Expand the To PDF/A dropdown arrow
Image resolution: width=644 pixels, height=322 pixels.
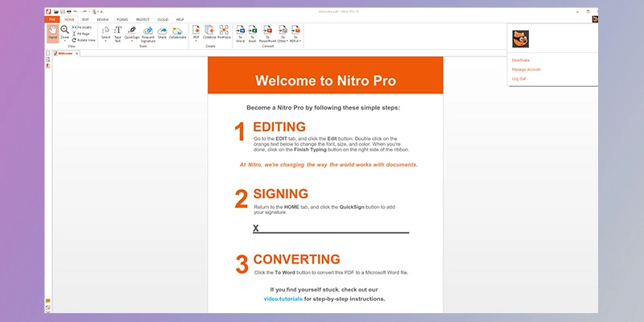pyautogui.click(x=300, y=41)
